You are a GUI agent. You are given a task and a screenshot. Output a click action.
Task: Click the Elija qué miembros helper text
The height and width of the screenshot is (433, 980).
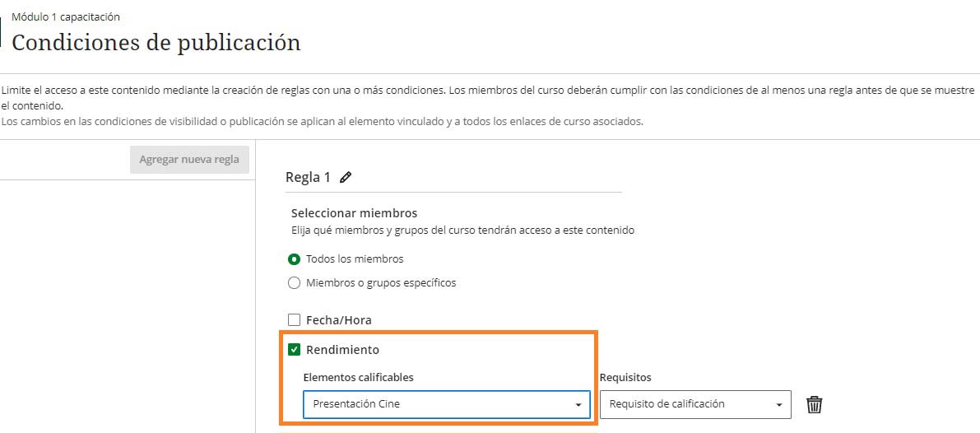462,230
